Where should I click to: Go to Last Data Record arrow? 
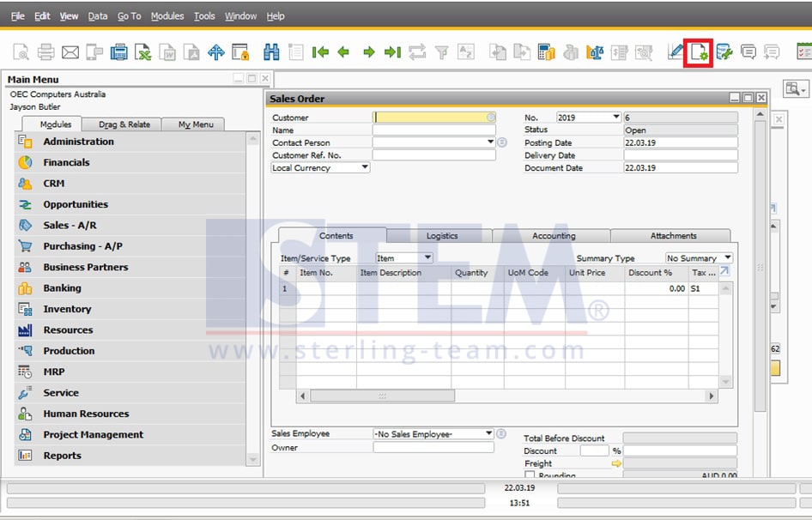point(392,51)
